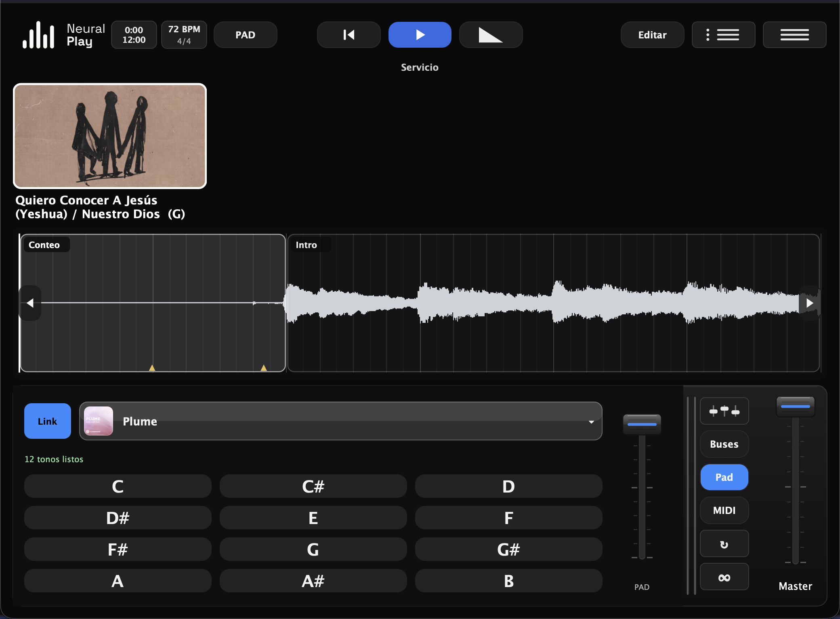Open the setlist view with dots icon
This screenshot has width=840, height=619.
pyautogui.click(x=724, y=35)
